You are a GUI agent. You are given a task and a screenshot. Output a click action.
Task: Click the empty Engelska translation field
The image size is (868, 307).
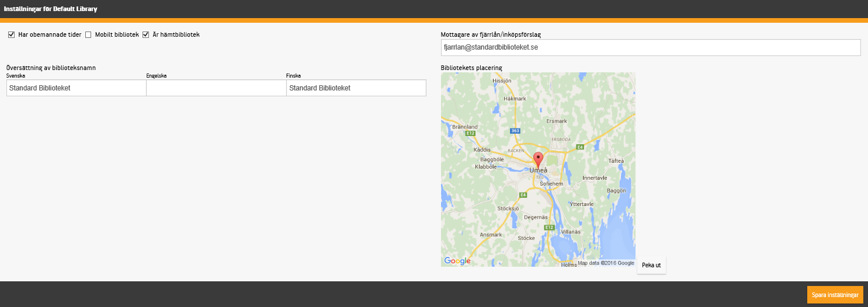click(x=216, y=88)
